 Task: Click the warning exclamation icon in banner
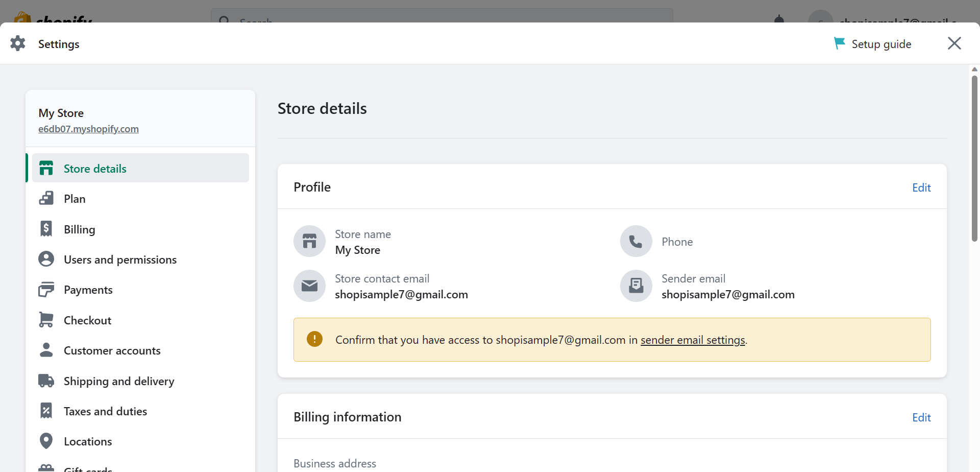[x=314, y=339]
